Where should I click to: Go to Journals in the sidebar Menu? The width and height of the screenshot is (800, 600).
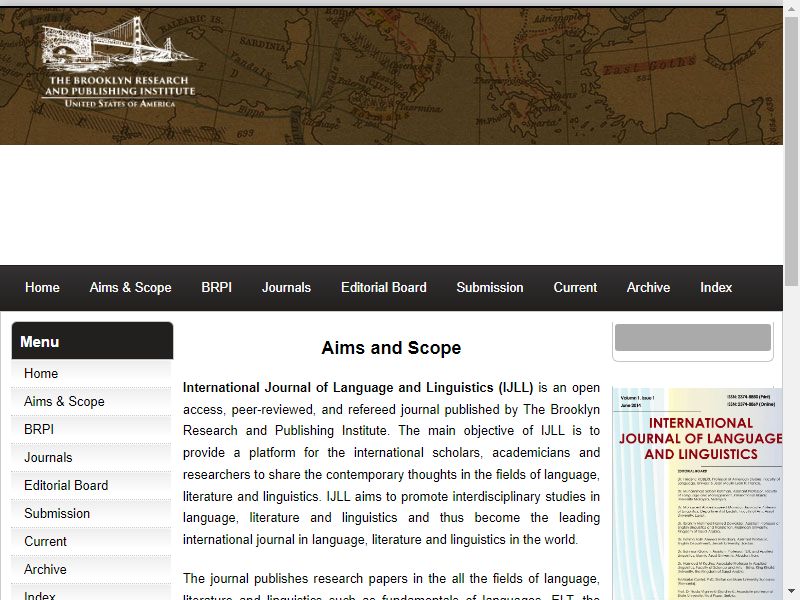pyautogui.click(x=92, y=458)
